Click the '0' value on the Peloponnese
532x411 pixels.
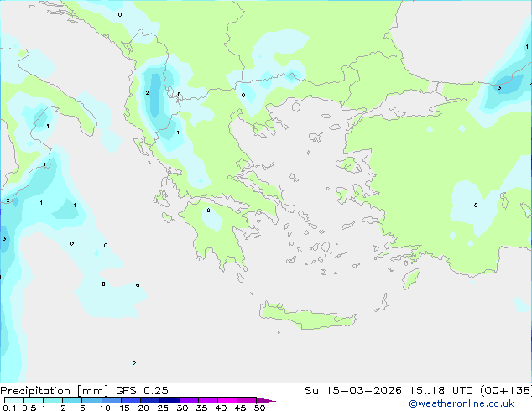point(208,211)
